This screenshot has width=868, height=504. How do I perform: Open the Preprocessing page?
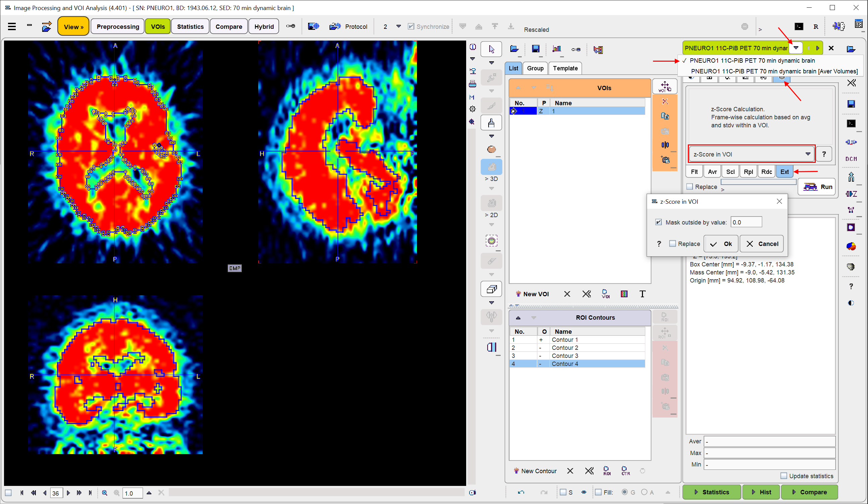click(x=118, y=26)
